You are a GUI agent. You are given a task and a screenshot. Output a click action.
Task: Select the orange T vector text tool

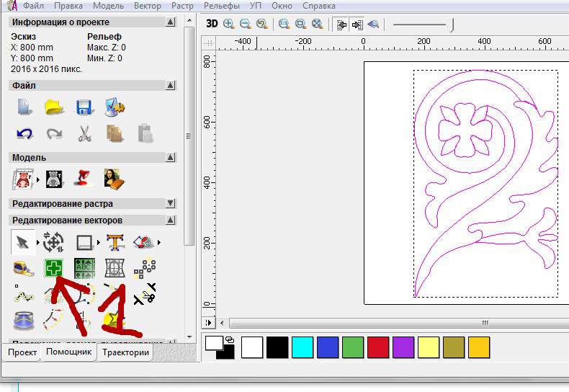coord(115,242)
